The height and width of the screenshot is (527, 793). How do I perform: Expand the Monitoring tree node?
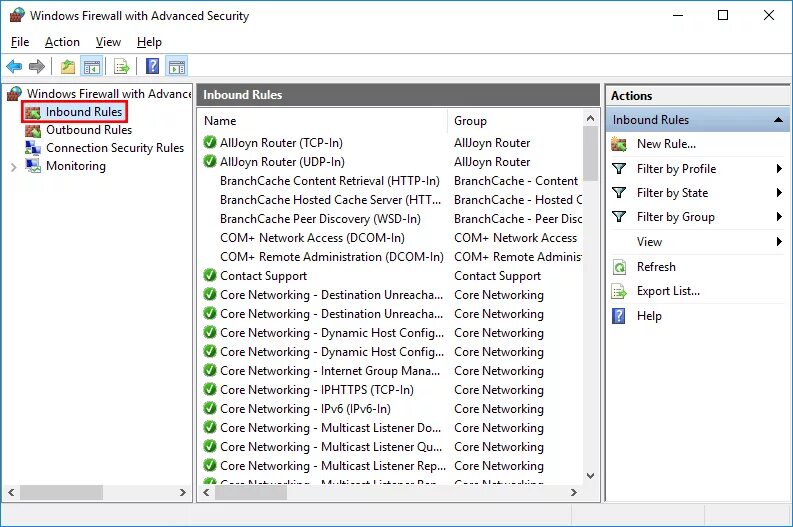(x=14, y=166)
